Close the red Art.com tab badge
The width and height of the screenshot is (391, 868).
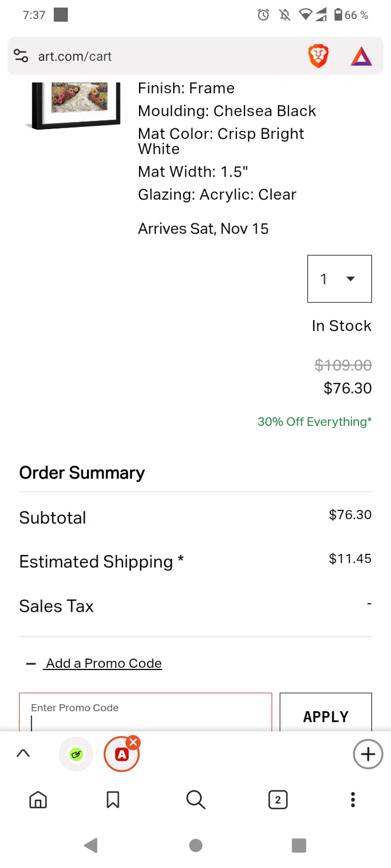tap(133, 742)
